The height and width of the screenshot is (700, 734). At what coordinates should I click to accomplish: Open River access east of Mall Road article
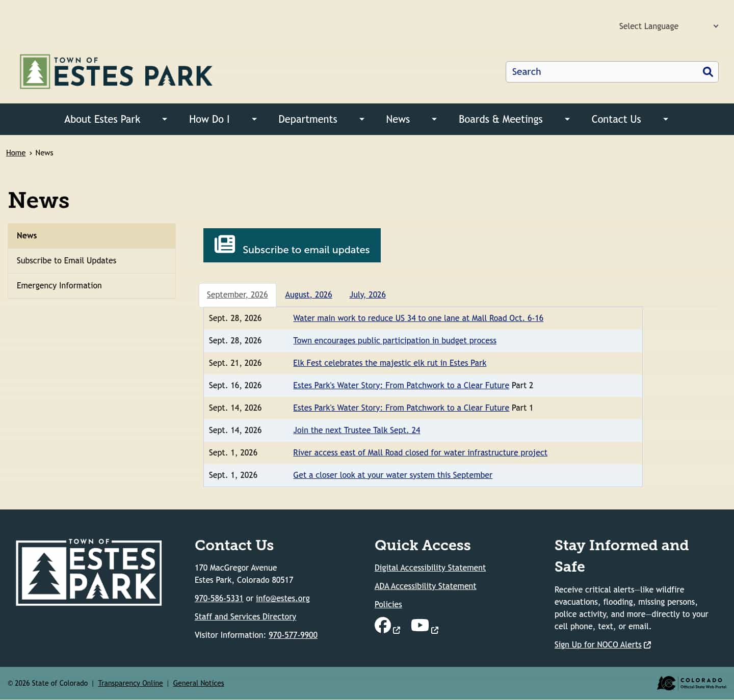420,452
